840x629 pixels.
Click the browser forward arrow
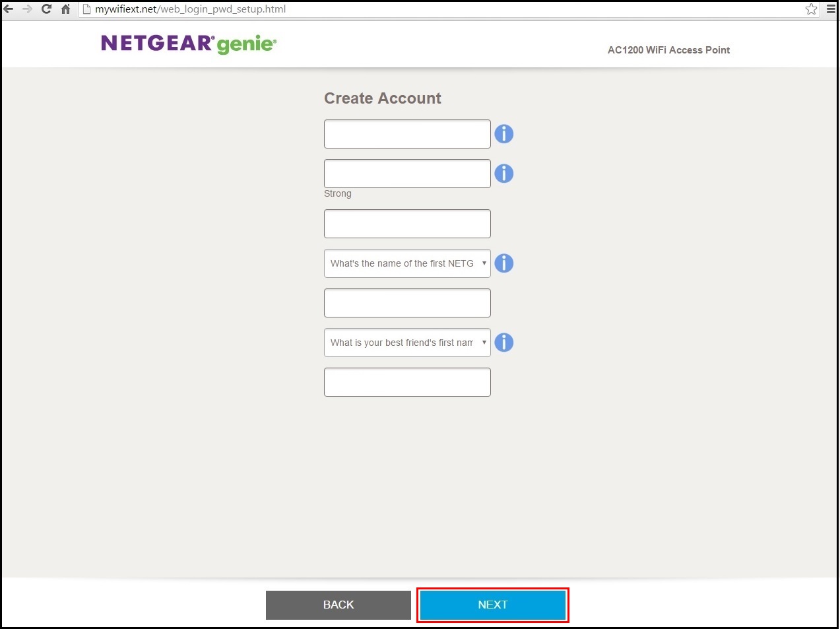pyautogui.click(x=27, y=9)
